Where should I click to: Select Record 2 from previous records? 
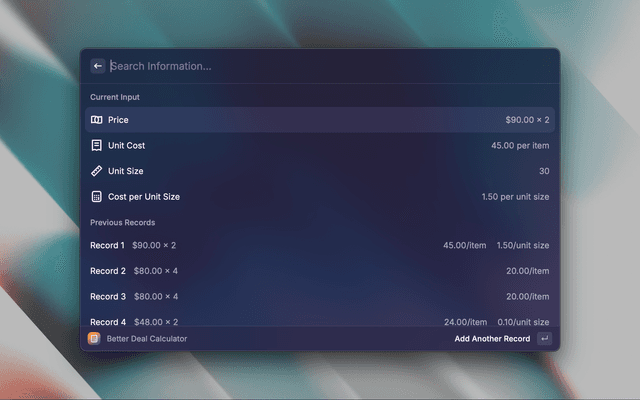(x=108, y=271)
